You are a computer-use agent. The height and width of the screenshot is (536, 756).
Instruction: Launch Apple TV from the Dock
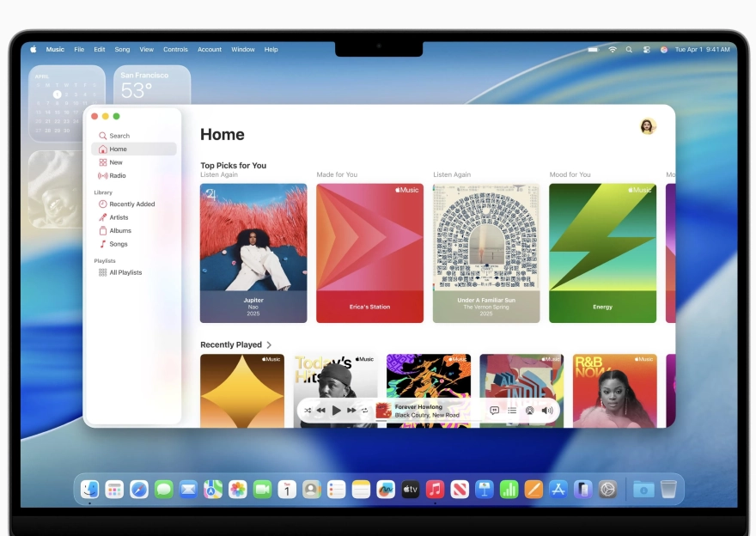point(411,488)
